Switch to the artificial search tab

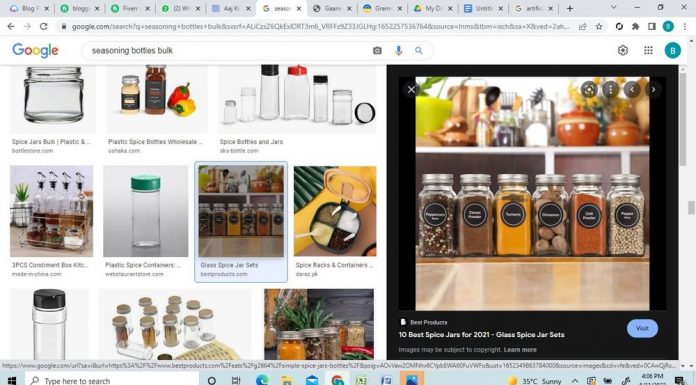(x=533, y=8)
